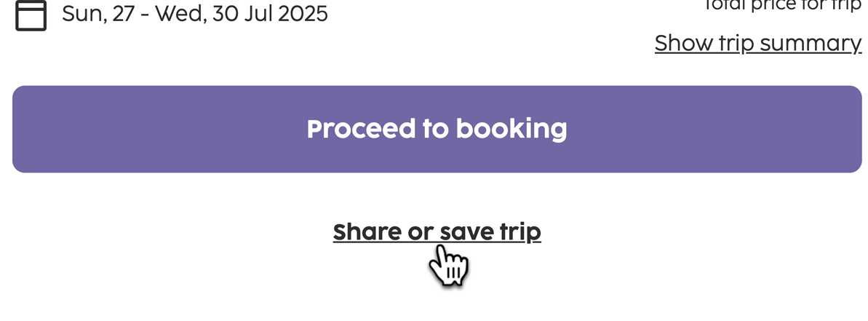Share the trip using the bottom link
868x321 pixels.
(437, 232)
